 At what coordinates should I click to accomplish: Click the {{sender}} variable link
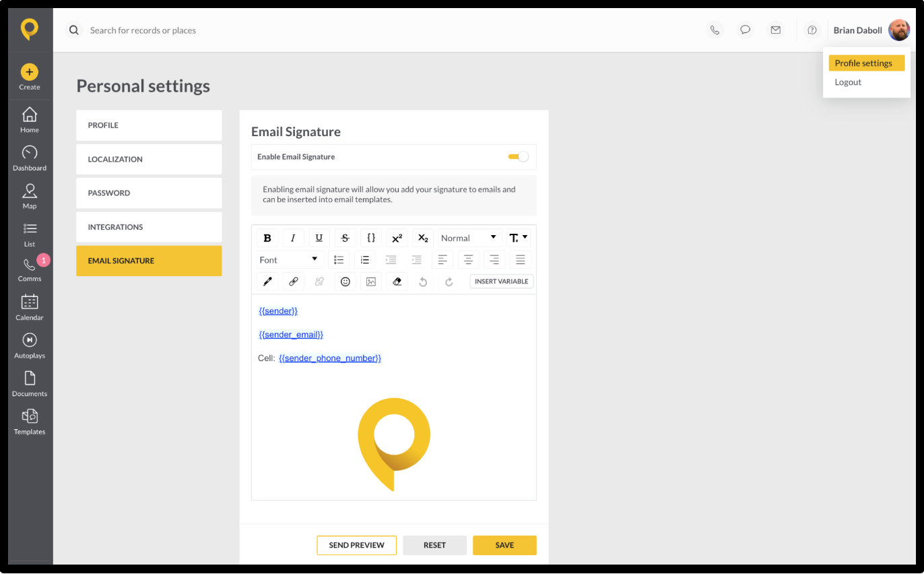278,311
